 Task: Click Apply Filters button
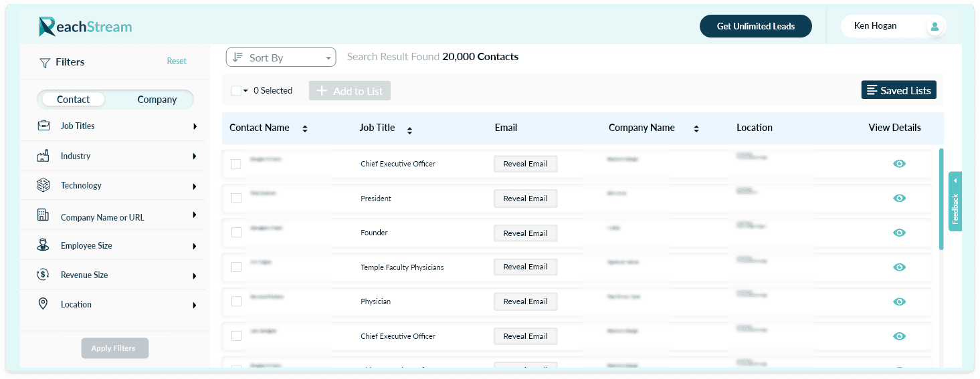pos(115,348)
